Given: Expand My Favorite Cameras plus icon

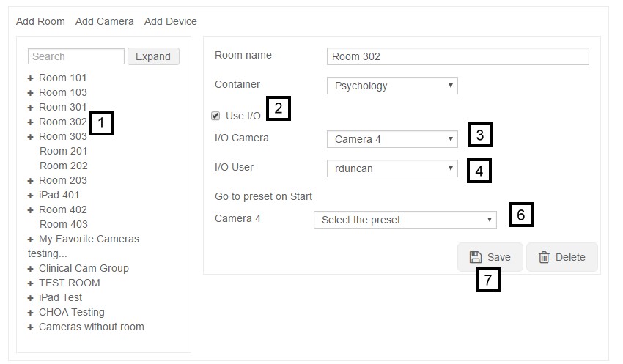Looking at the screenshot, I should tap(30, 239).
